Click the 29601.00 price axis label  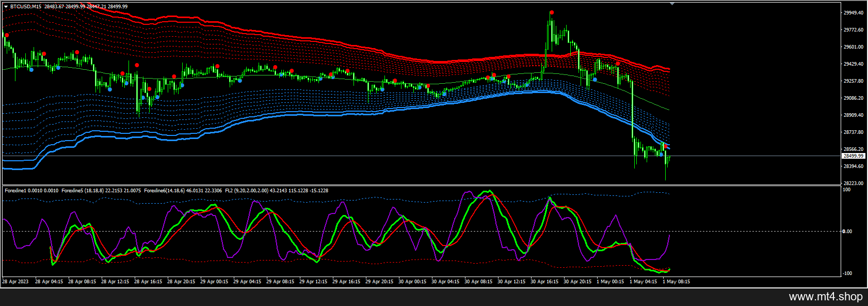(x=854, y=47)
